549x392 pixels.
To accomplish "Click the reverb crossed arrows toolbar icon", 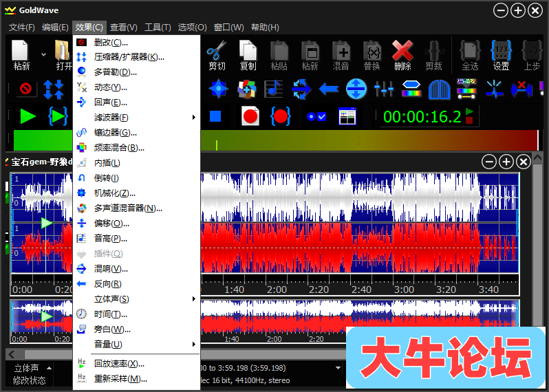I will pos(301,89).
